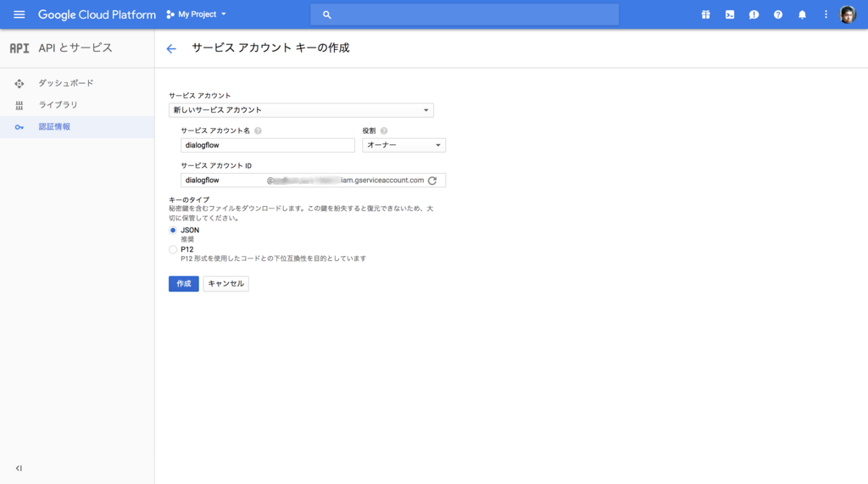The width and height of the screenshot is (868, 484).
Task: Click the API logo icon in sidebar
Action: pos(19,48)
